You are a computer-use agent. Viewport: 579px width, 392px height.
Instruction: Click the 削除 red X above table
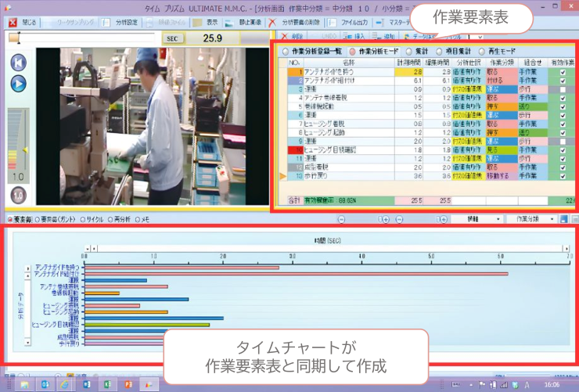[285, 36]
